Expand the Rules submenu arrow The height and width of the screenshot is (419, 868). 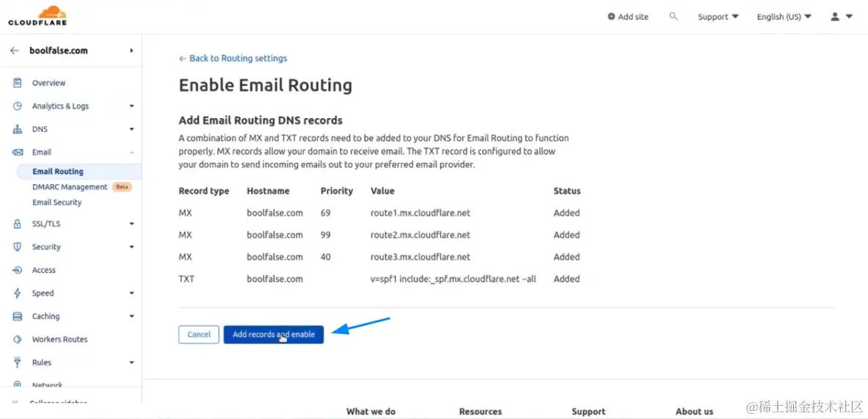click(x=132, y=362)
